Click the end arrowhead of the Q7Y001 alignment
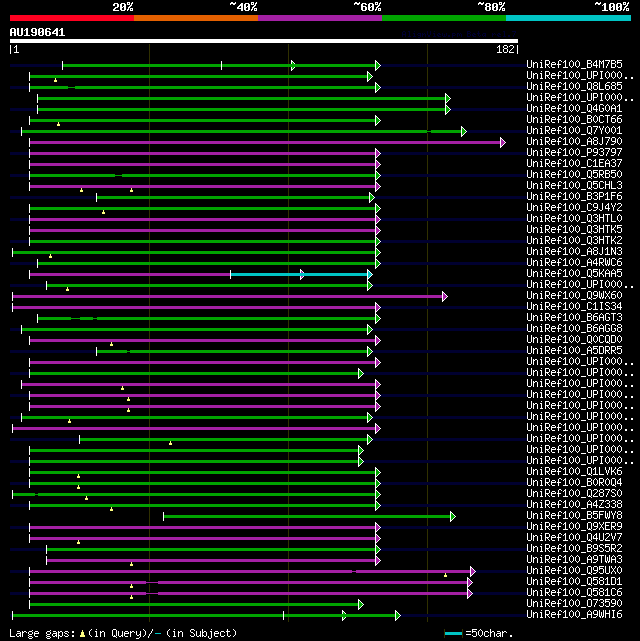640x641 pixels. pyautogui.click(x=464, y=131)
